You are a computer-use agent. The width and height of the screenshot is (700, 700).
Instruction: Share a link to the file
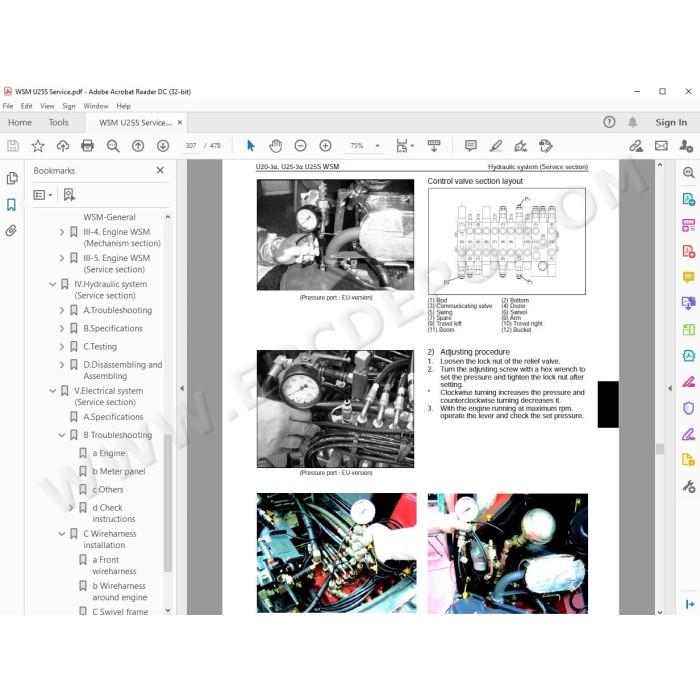636,146
